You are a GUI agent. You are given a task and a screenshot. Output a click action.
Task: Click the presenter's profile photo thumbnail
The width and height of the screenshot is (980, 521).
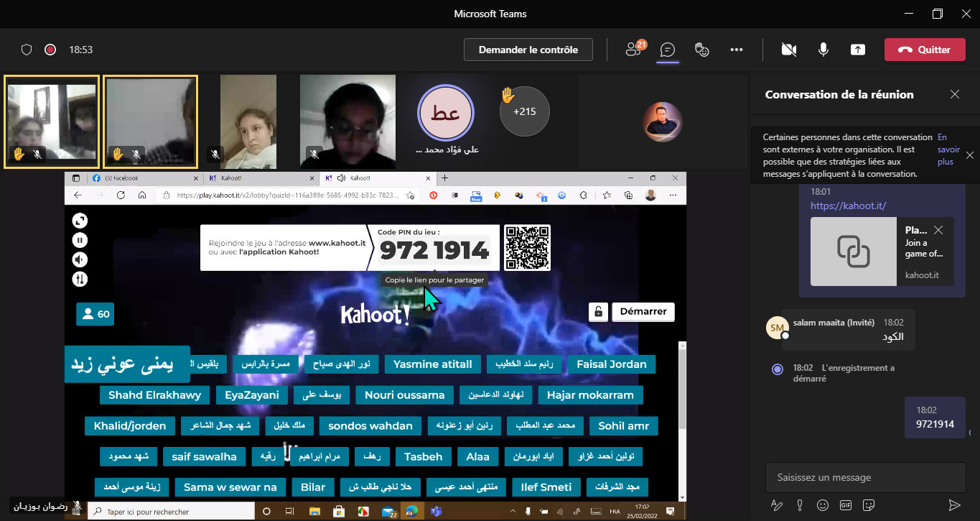663,121
